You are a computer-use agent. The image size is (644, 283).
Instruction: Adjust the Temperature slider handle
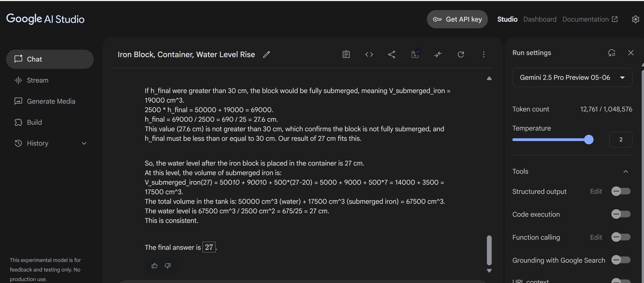[589, 140]
